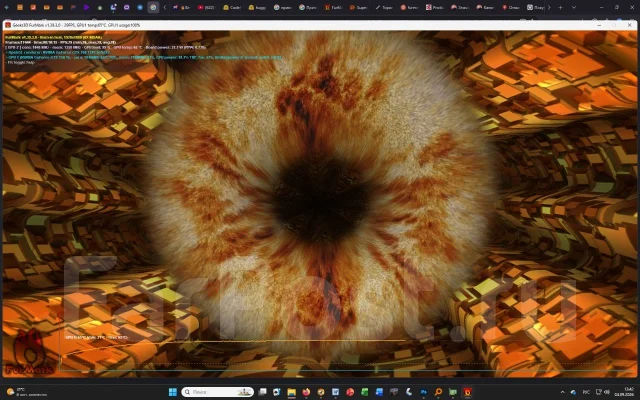The image size is (640, 400).
Task: Open the browser tab list dropdown
Action: point(574,7)
